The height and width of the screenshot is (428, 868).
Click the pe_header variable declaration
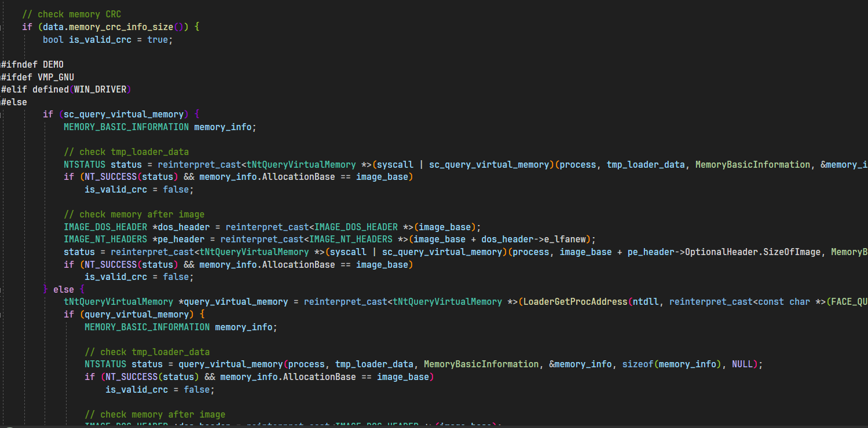click(189, 239)
